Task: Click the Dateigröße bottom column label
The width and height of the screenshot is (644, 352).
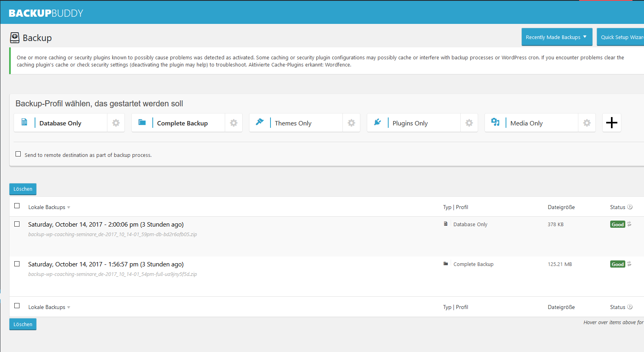Action: point(561,307)
